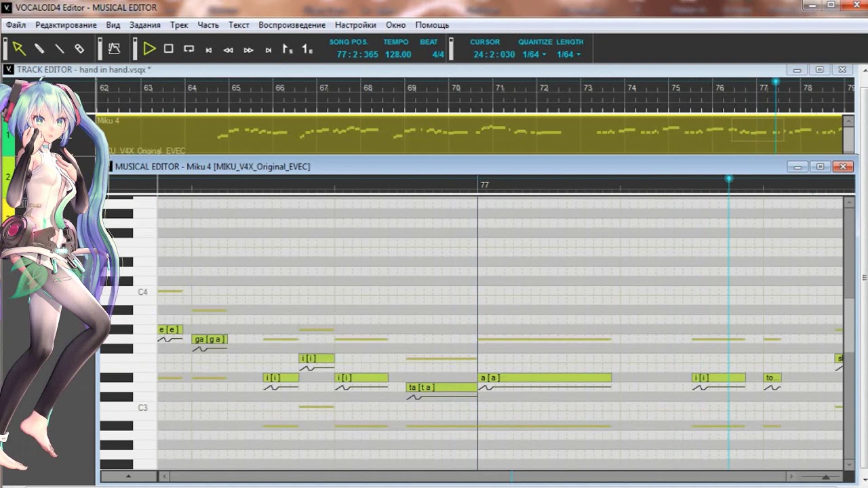Select the 'ga [ga]' note
The width and height of the screenshot is (868, 488).
click(210, 339)
